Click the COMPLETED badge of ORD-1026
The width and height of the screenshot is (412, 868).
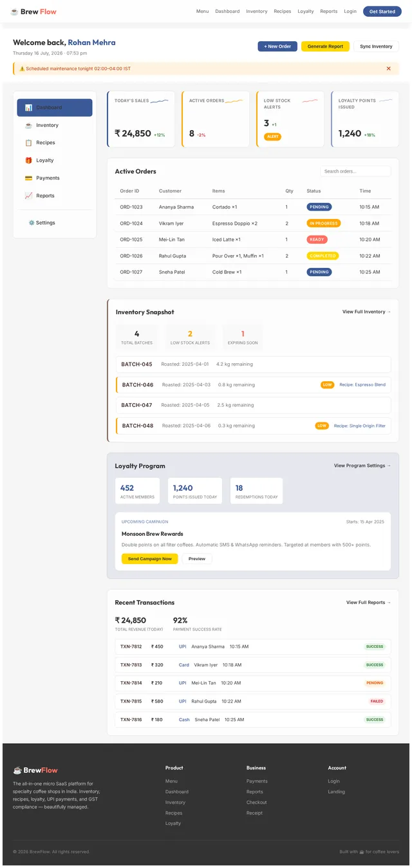(x=323, y=256)
